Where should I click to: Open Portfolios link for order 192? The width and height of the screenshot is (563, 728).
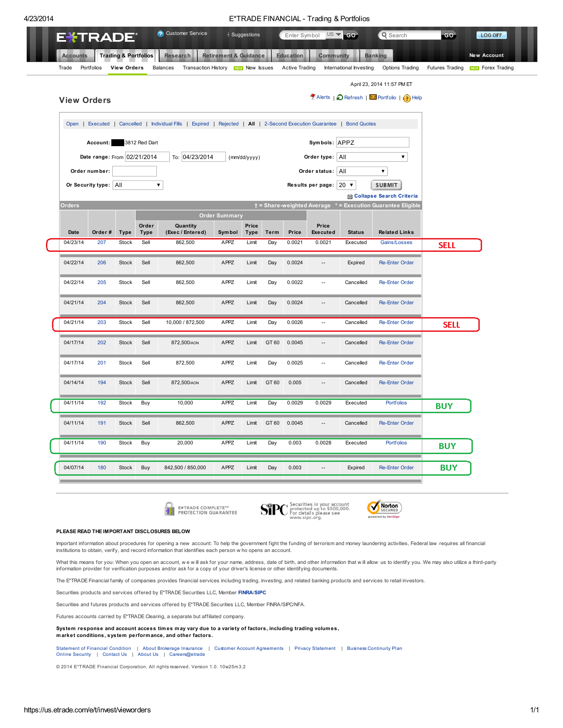coord(396,403)
